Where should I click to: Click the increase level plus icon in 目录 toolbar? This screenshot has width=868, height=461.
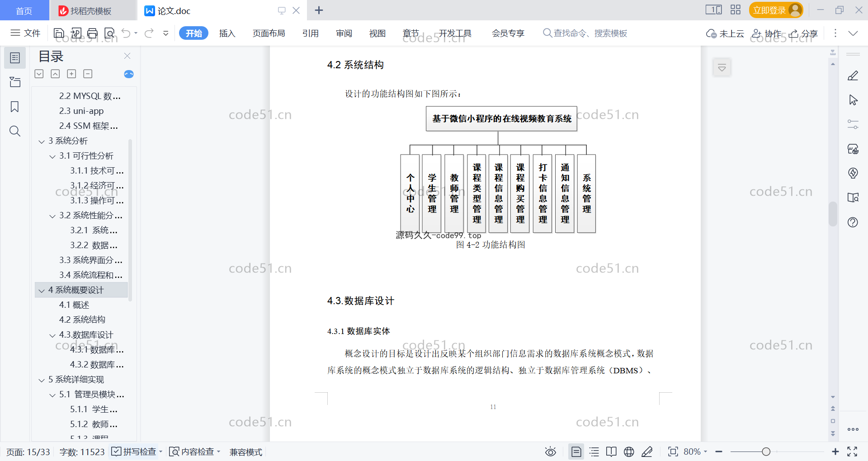click(x=71, y=74)
